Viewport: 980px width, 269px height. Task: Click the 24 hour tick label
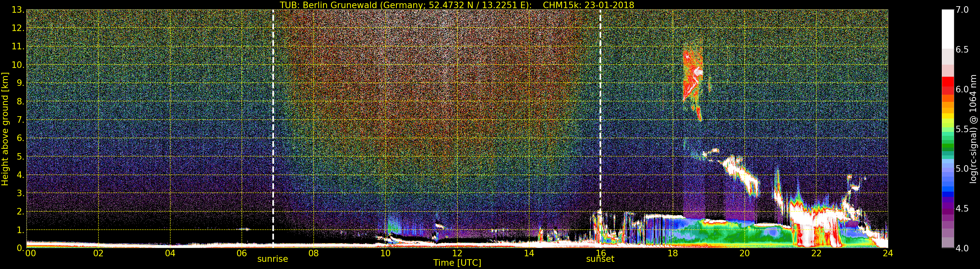(x=888, y=253)
